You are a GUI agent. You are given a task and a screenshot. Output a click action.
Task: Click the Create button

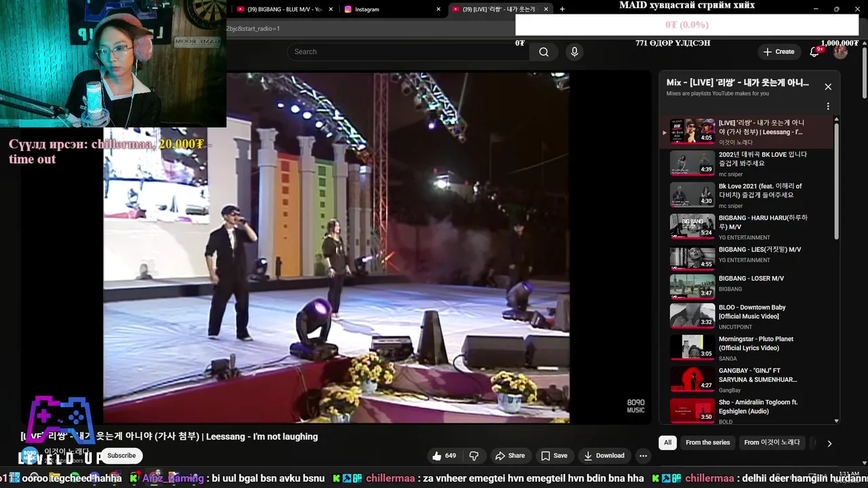point(778,52)
